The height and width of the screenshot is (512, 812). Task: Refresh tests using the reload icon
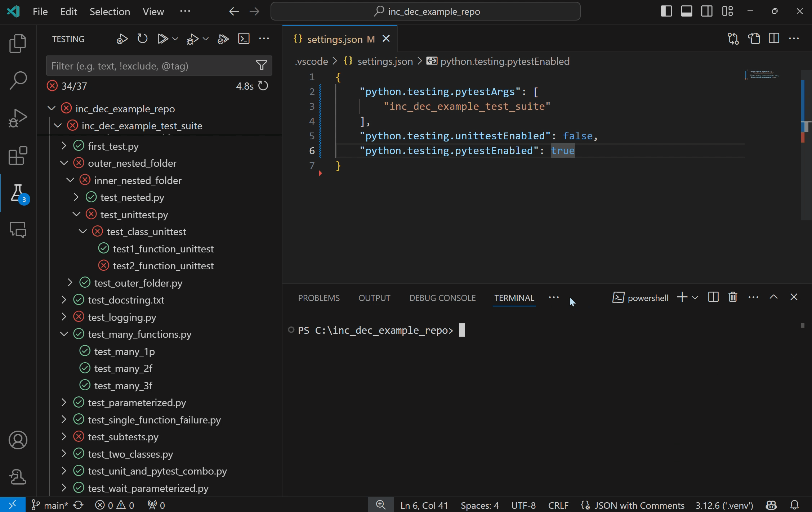142,39
